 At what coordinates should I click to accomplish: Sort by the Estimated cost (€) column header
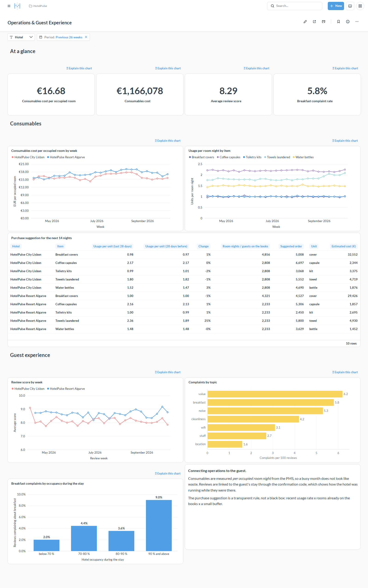pyautogui.click(x=344, y=246)
